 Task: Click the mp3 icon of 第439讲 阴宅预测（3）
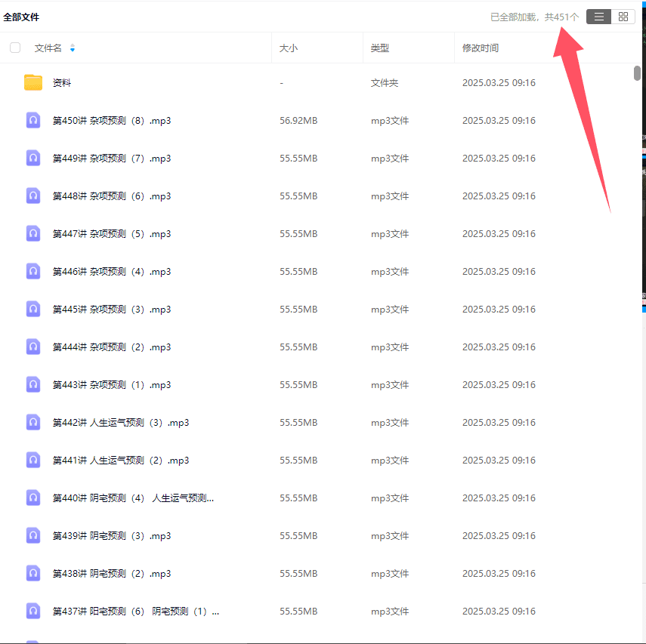click(32, 535)
